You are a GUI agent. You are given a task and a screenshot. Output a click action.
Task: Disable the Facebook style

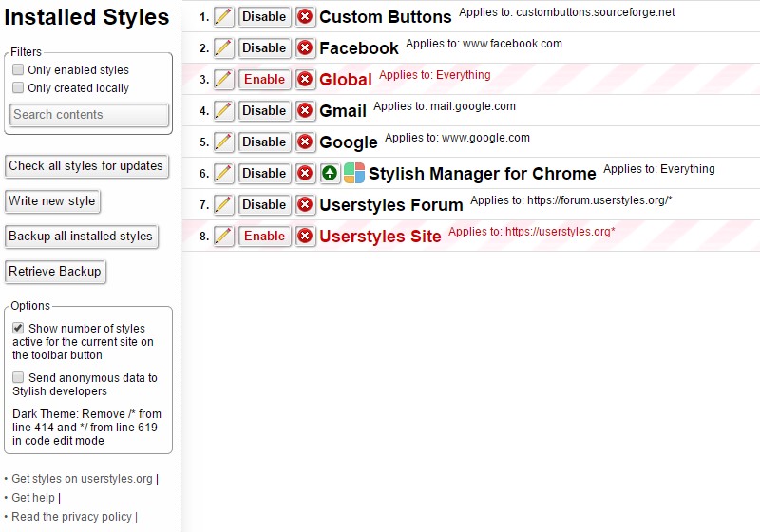(x=264, y=47)
